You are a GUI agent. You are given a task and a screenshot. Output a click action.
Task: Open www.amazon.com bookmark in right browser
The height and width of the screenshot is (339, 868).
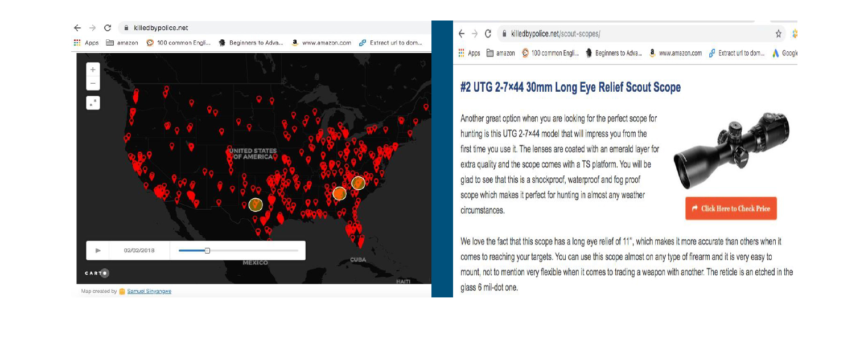coord(675,53)
